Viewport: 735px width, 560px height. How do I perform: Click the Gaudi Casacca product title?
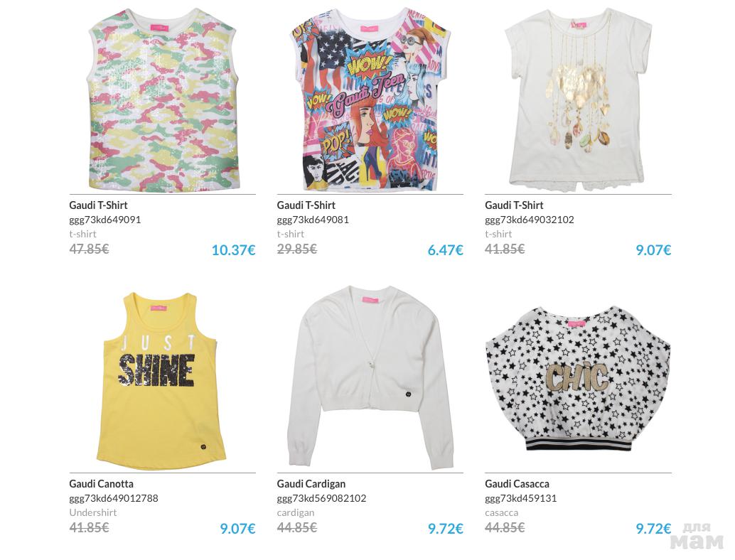(x=517, y=484)
